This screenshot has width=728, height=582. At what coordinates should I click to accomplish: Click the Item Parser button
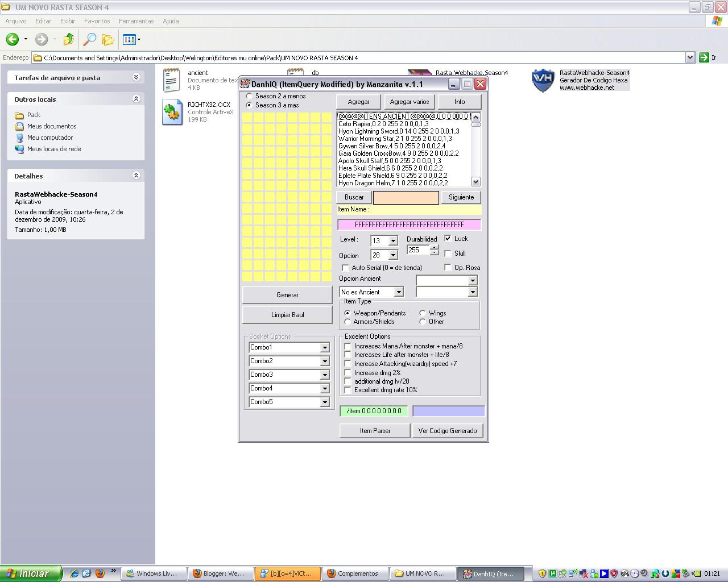click(375, 431)
